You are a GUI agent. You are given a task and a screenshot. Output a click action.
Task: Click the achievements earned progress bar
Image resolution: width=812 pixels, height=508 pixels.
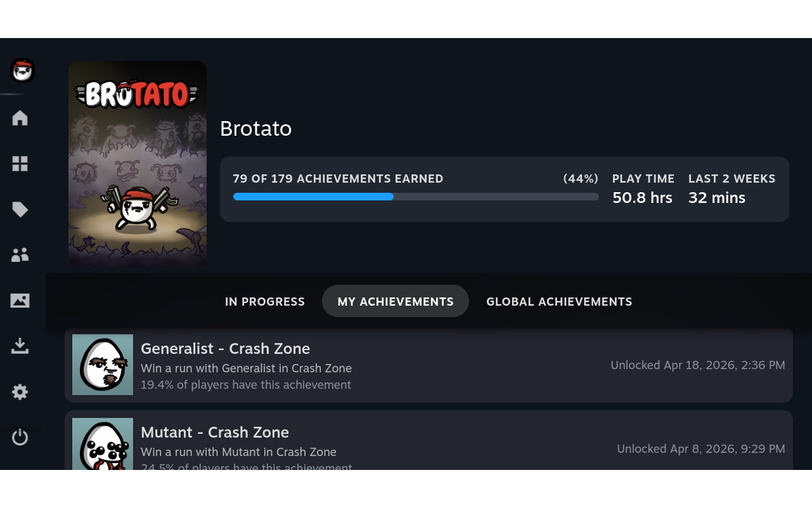click(416, 197)
